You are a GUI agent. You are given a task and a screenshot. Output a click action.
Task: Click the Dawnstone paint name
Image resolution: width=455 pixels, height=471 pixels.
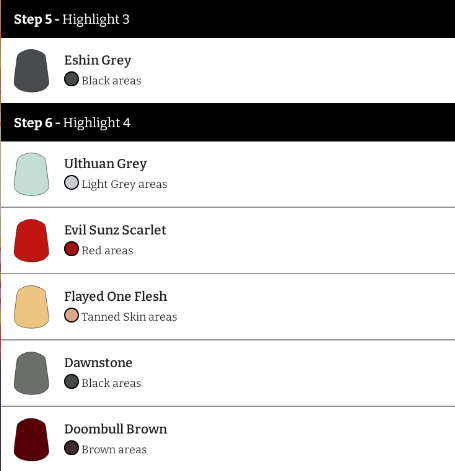point(98,363)
